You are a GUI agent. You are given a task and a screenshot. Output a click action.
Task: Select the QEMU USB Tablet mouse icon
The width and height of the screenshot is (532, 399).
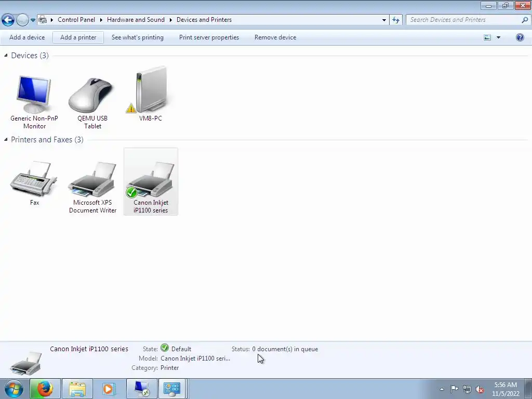tap(91, 95)
